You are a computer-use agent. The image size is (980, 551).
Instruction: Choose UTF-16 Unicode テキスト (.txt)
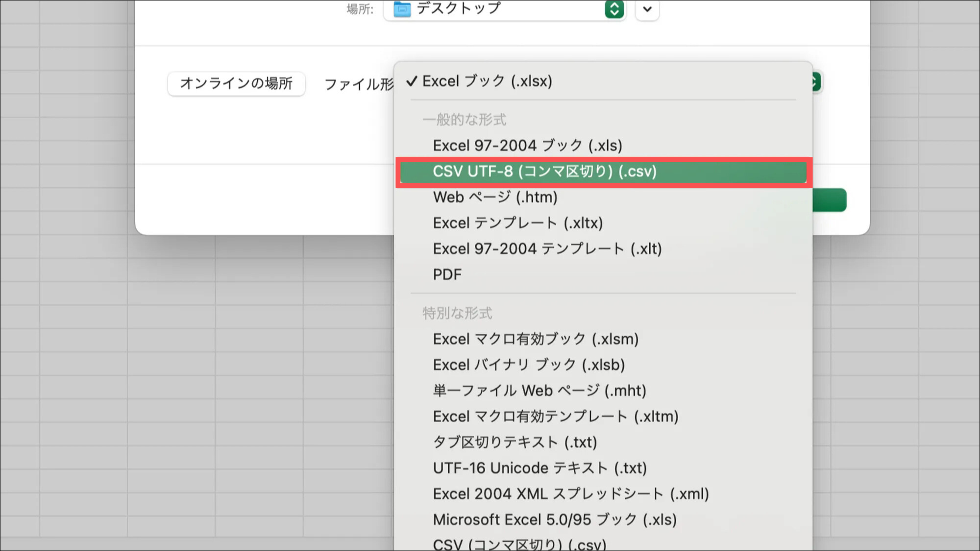[539, 468]
